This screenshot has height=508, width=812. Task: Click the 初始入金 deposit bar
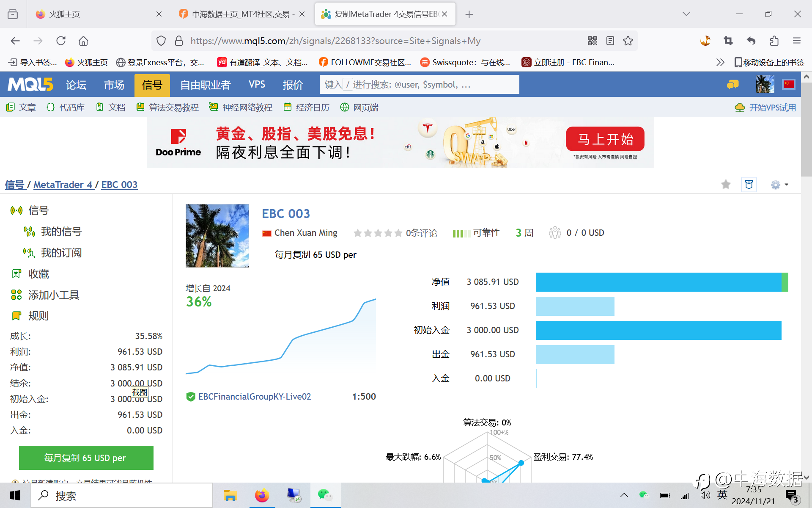[x=658, y=330]
